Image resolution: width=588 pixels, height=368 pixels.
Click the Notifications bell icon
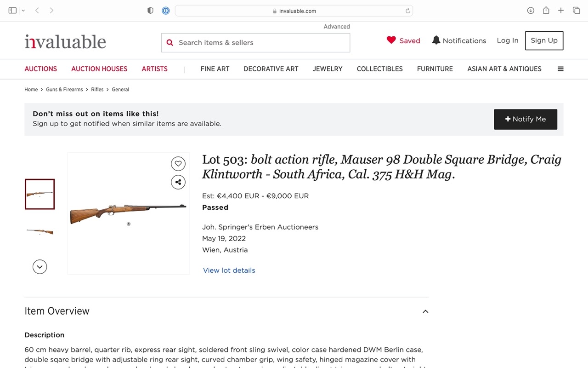436,40
